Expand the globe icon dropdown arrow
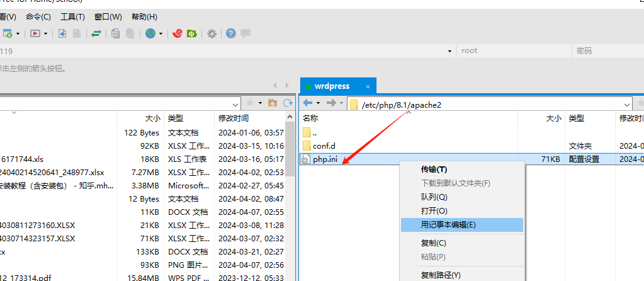This screenshot has width=644, height=281. (161, 33)
